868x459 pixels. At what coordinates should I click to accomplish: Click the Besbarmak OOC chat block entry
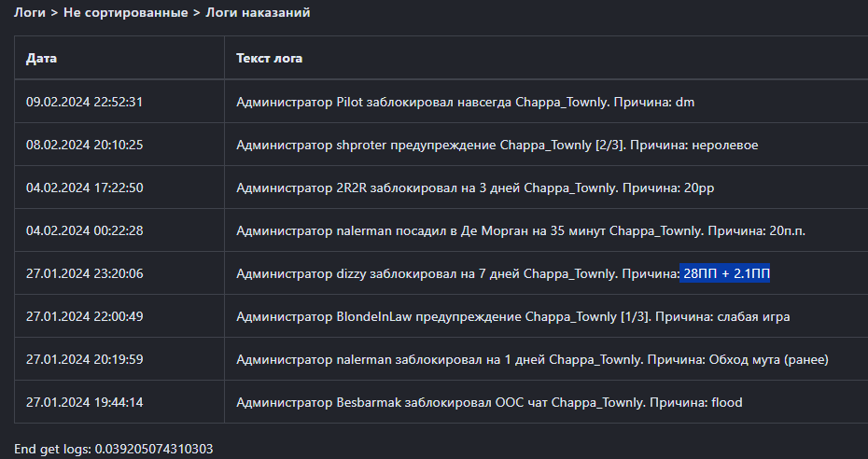pyautogui.click(x=489, y=402)
